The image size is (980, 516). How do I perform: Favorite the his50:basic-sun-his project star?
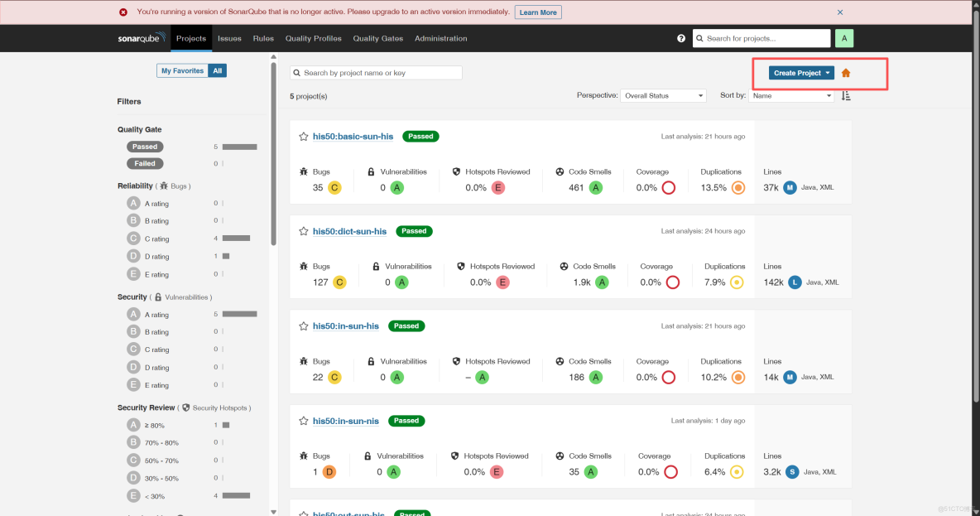click(303, 136)
